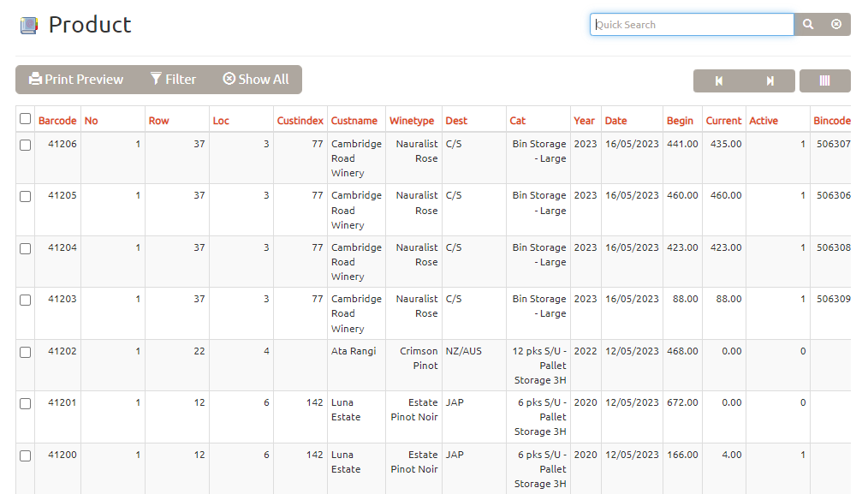Sort by the Barcode column header
Image resolution: width=868 pixels, height=494 pixels.
pyautogui.click(x=57, y=121)
